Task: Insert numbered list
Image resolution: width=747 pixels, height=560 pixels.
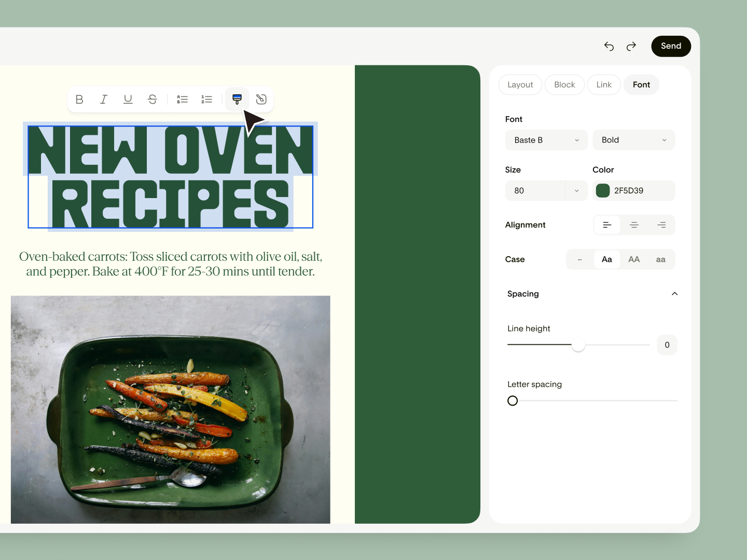Action: pyautogui.click(x=206, y=99)
